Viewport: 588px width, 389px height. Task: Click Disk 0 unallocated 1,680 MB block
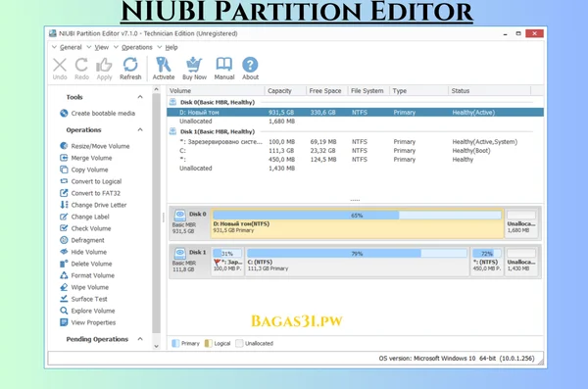(x=521, y=223)
